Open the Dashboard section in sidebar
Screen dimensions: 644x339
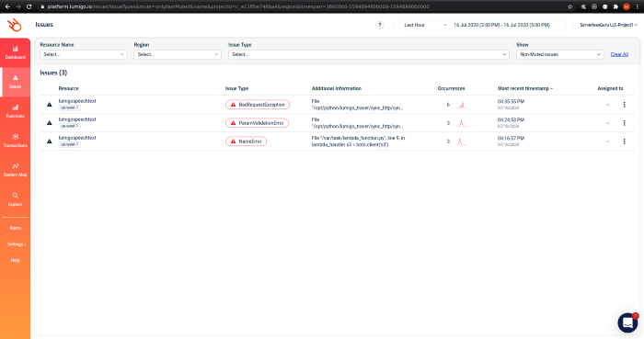(x=16, y=53)
